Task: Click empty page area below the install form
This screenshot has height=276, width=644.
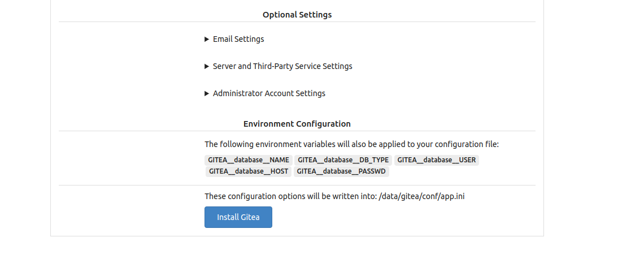Action: tap(297, 257)
